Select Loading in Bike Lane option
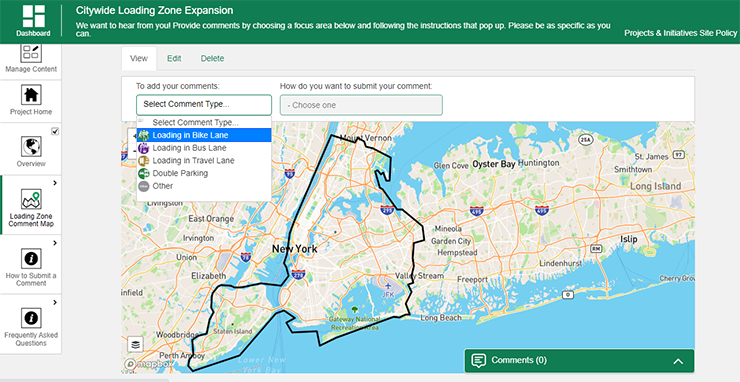Screen dimensions: 740x382 pyautogui.click(x=204, y=136)
